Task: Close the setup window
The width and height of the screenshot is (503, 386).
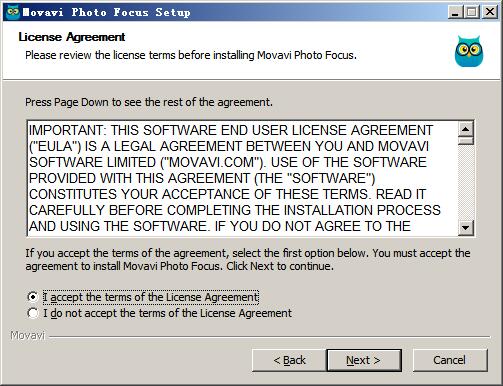Action: point(490,12)
